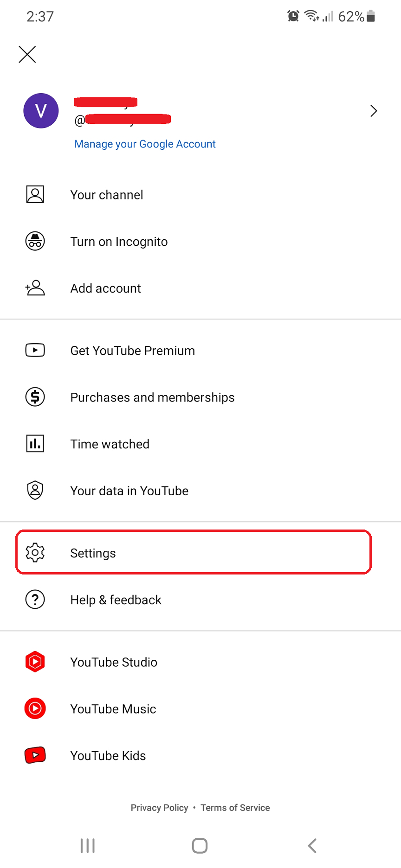
Task: Expand account details with the right chevron
Action: coord(374,111)
